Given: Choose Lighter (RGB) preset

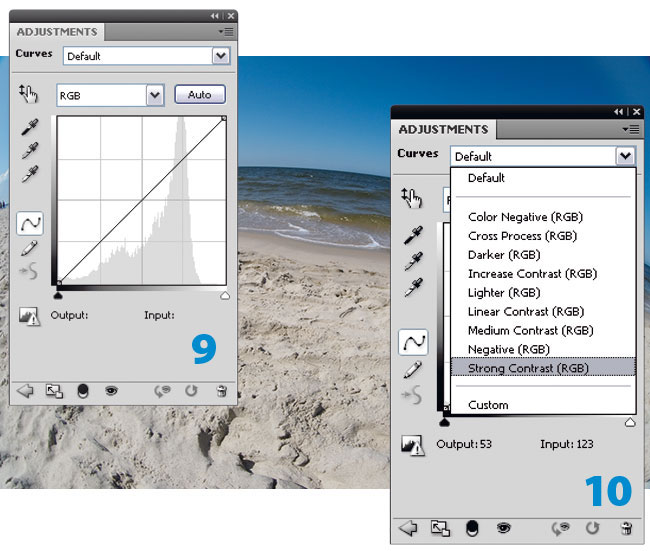Looking at the screenshot, I should click(x=543, y=293).
